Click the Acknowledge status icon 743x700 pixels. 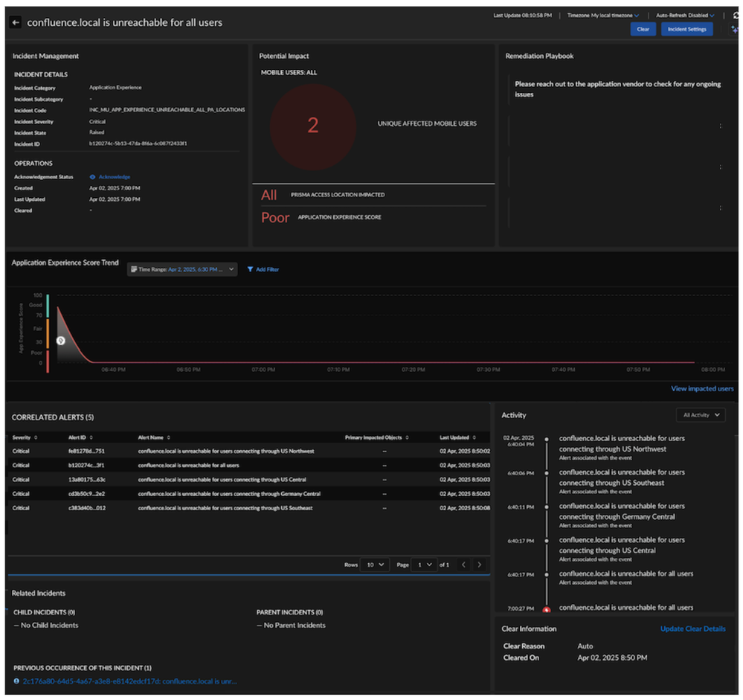92,177
